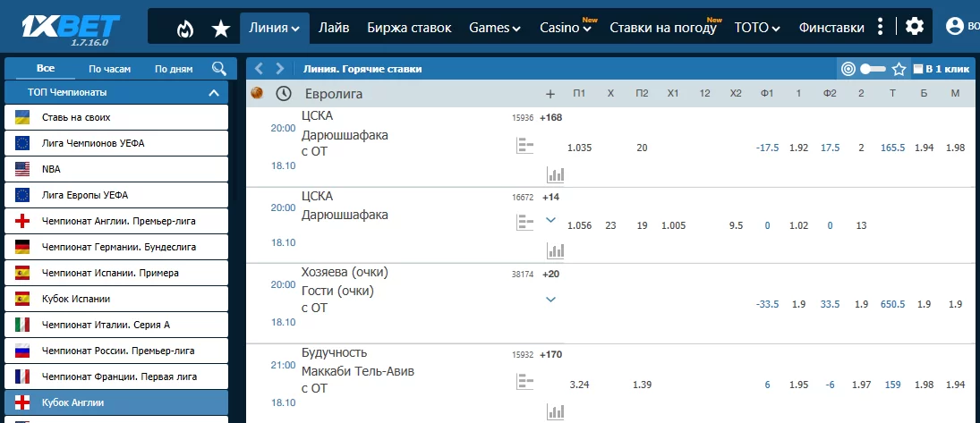Open the hot bets flame icon
Image resolution: width=980 pixels, height=423 pixels.
pyautogui.click(x=185, y=28)
